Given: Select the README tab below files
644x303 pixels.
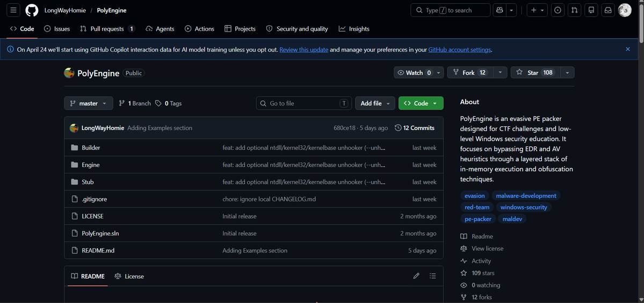Looking at the screenshot, I should pos(88,276).
